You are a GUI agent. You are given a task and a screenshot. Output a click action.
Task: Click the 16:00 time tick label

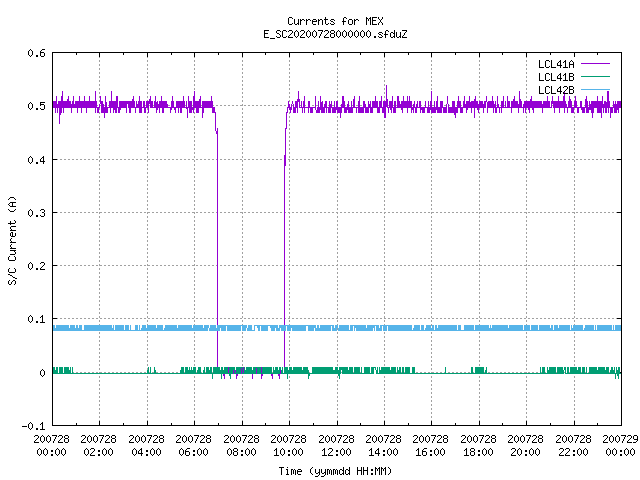(x=430, y=452)
